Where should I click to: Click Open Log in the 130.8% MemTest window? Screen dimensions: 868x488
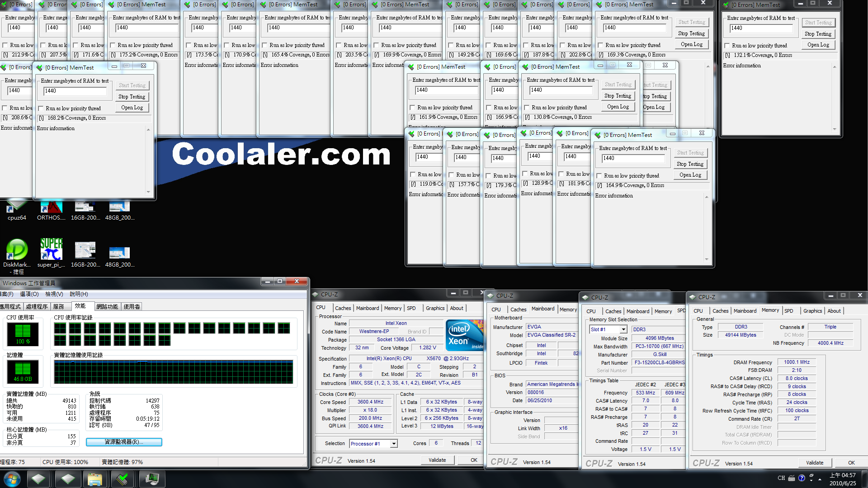point(618,107)
